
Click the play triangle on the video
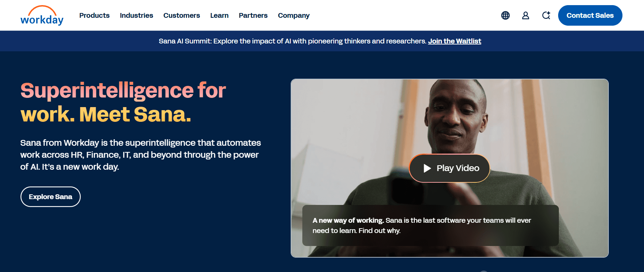coord(427,168)
